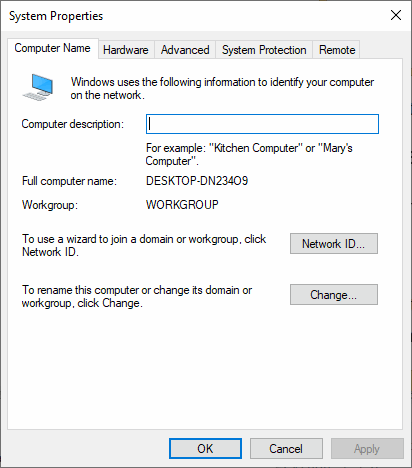Switch to the Hardware tab

point(126,50)
